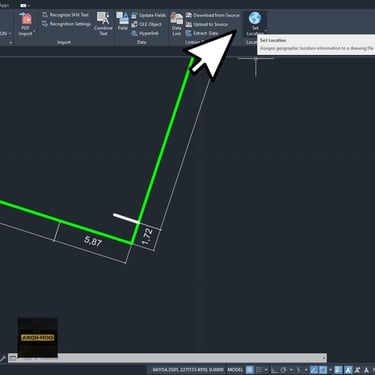This screenshot has height=375, width=375.
Task: Click Update Fields
Action: tap(149, 15)
